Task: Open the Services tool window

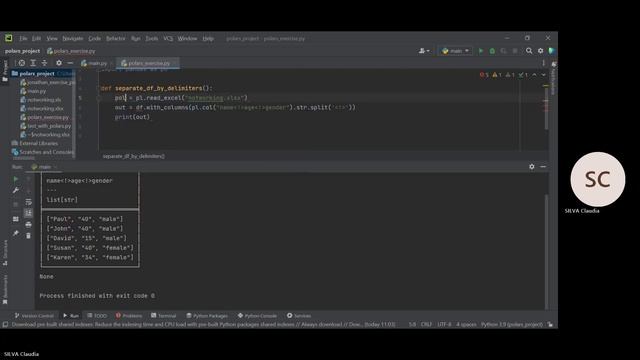Action: (299, 316)
